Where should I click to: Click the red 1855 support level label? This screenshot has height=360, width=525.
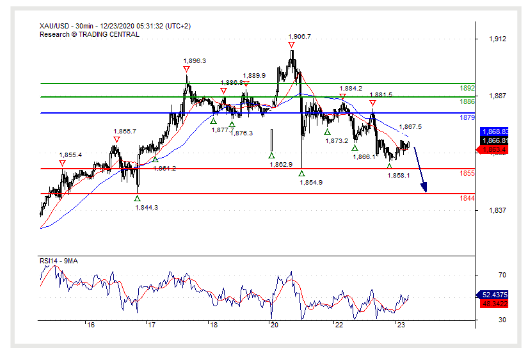(x=467, y=173)
